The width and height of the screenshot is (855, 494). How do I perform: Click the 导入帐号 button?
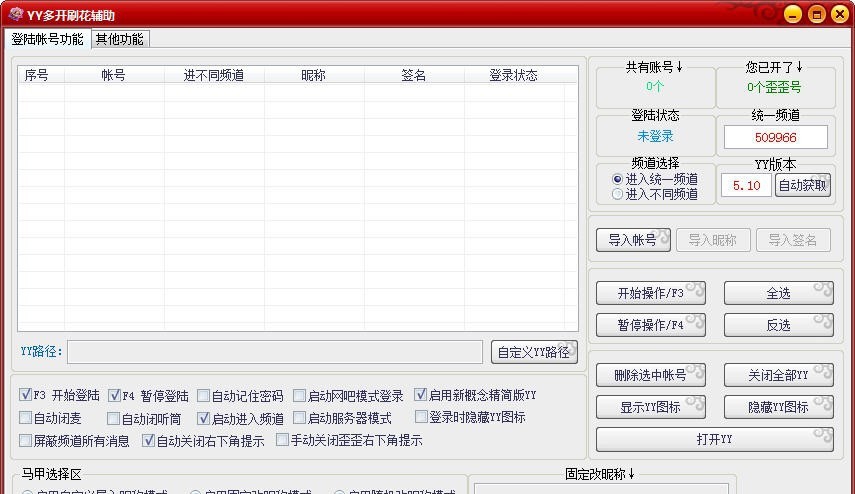tap(633, 240)
